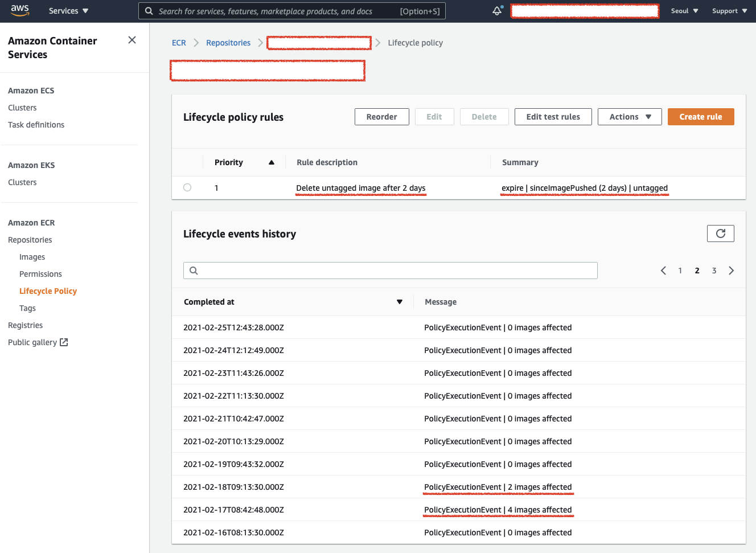Go to the next page of events
The height and width of the screenshot is (553, 756).
tap(732, 271)
